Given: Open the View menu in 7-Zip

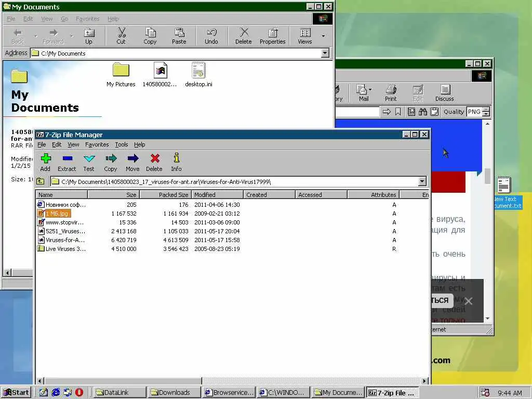Looking at the screenshot, I should point(73,144).
